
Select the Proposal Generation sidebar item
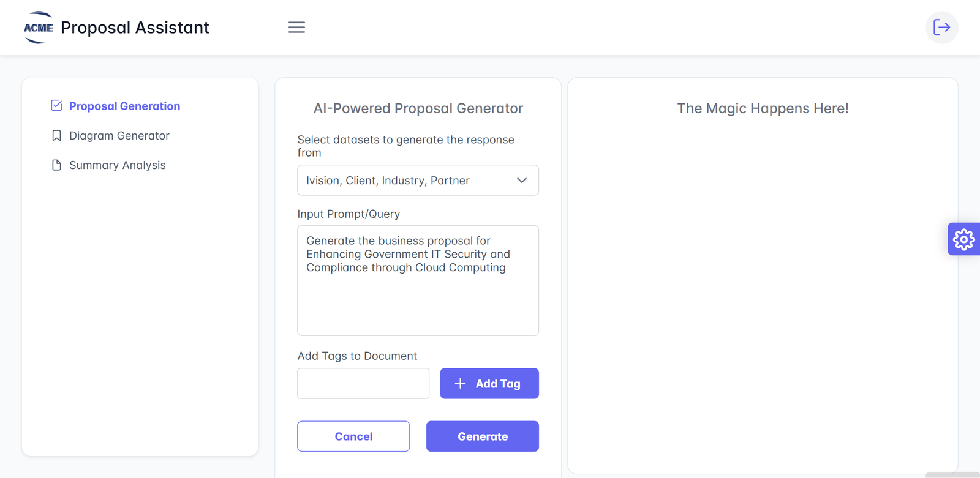click(124, 106)
